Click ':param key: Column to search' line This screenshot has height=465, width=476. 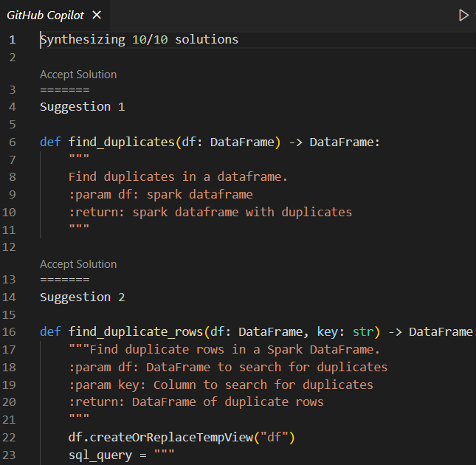(x=221, y=385)
